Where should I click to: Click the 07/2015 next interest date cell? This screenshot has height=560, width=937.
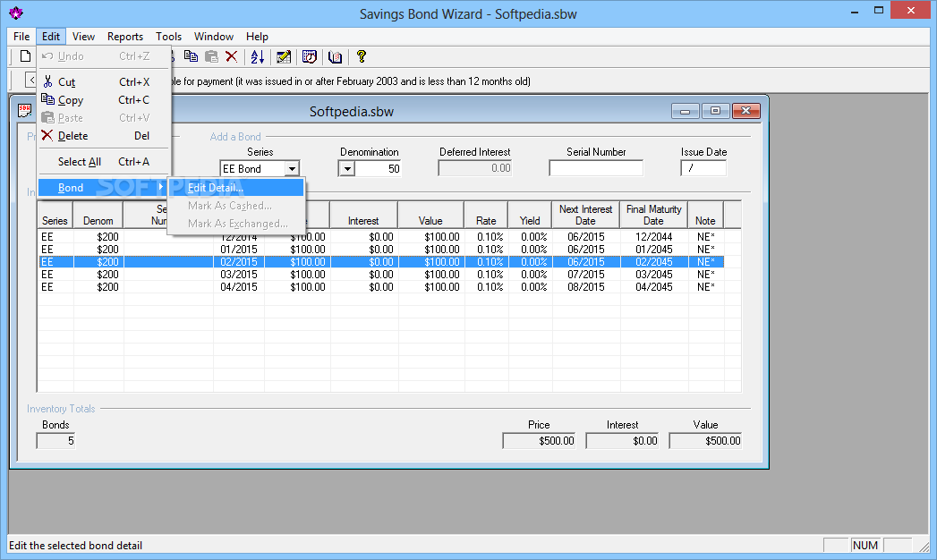pos(585,275)
